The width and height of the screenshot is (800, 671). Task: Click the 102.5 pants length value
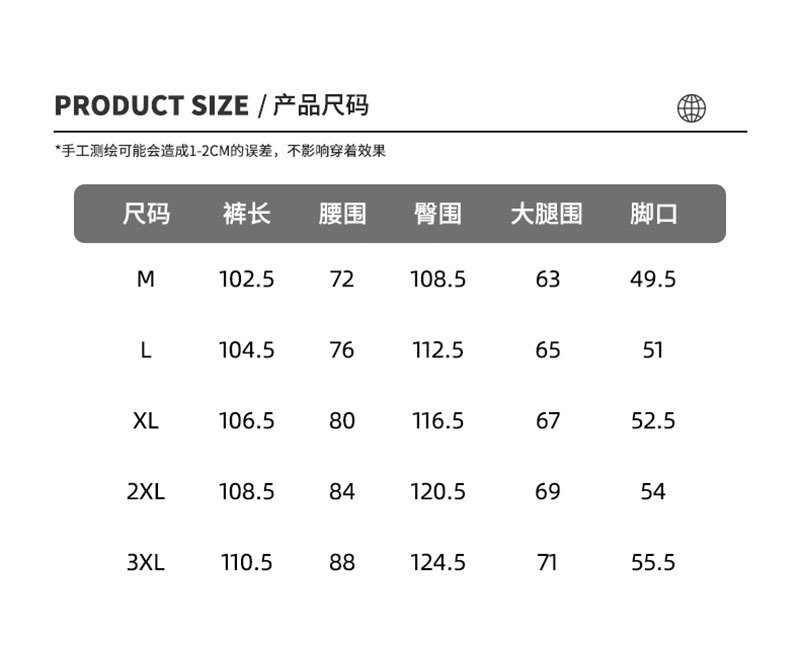tap(246, 279)
